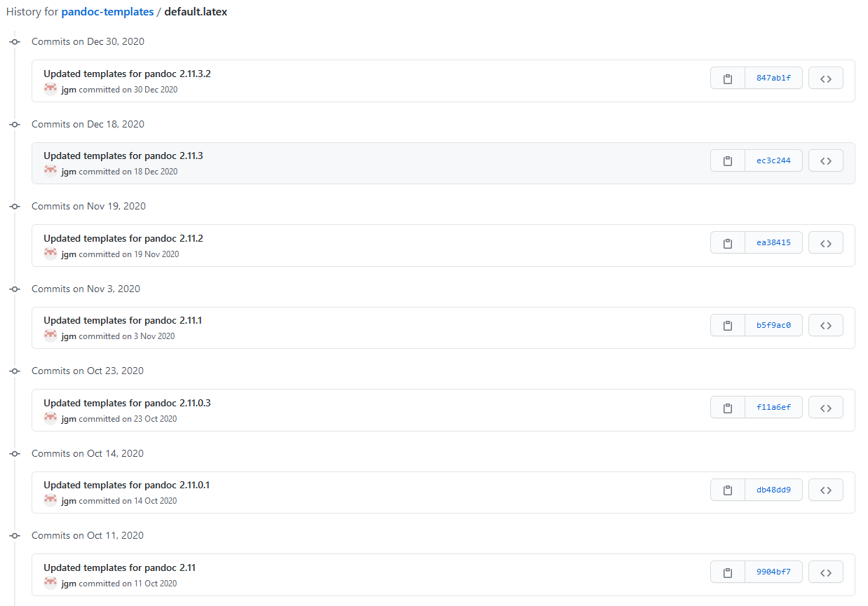868x606 pixels.
Task: Open commit hash b5f9ac0
Action: tap(773, 325)
